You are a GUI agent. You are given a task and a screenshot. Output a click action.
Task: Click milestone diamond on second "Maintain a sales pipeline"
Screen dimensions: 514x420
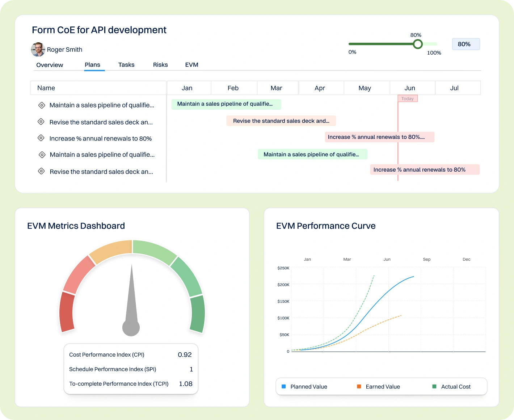click(x=42, y=154)
